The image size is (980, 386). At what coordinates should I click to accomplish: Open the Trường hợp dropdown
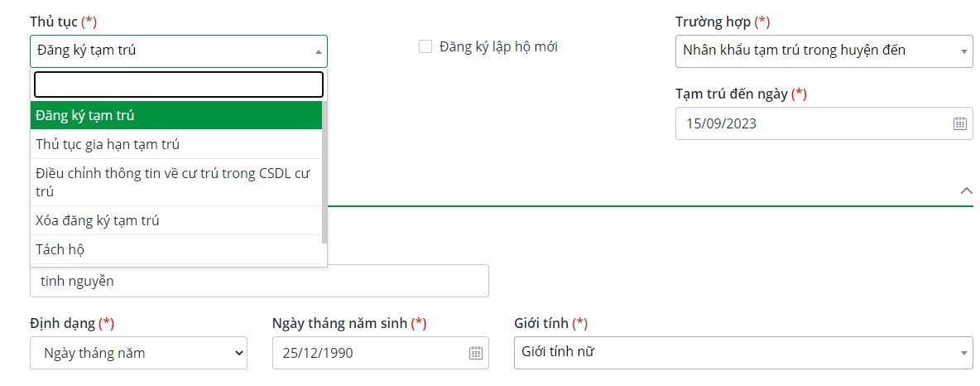pos(824,51)
